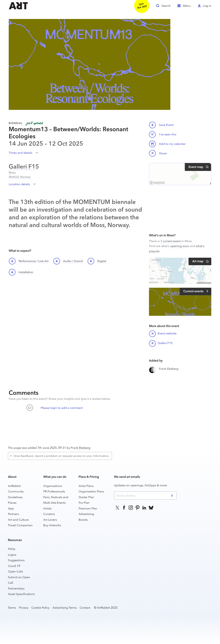Open the Menu in the header

click(x=184, y=6)
